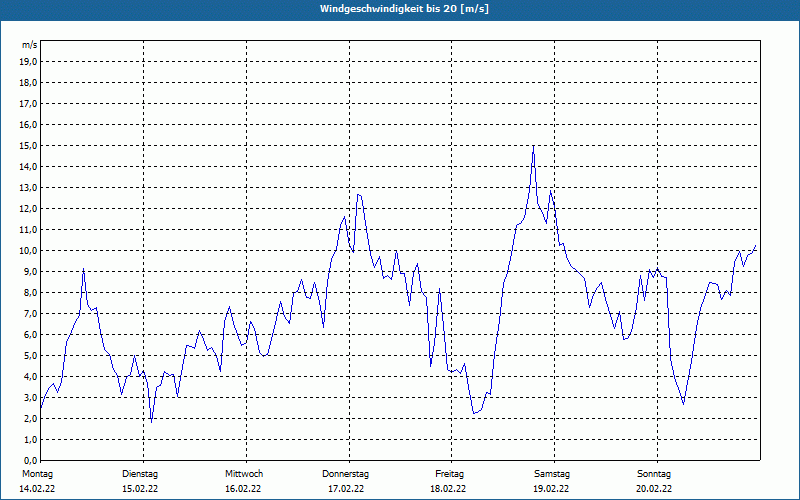Click the '15.02.22' date label
Screen dimensions: 800x500
pos(140,489)
